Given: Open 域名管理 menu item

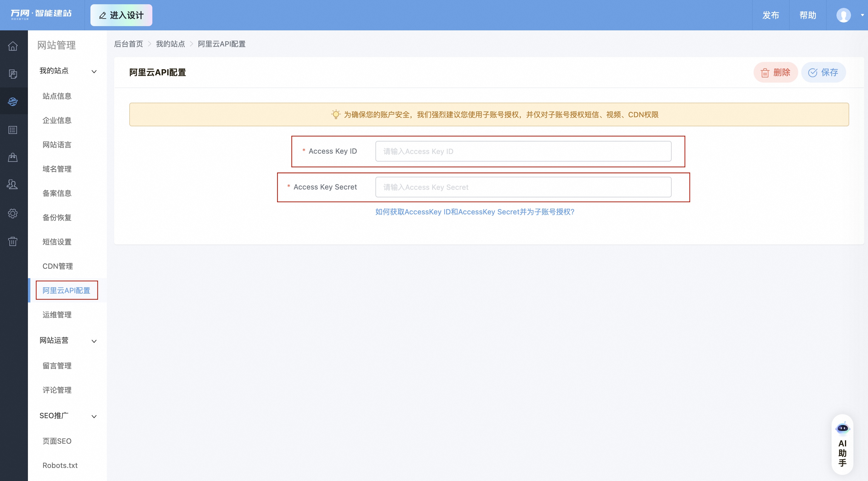Looking at the screenshot, I should (x=57, y=169).
